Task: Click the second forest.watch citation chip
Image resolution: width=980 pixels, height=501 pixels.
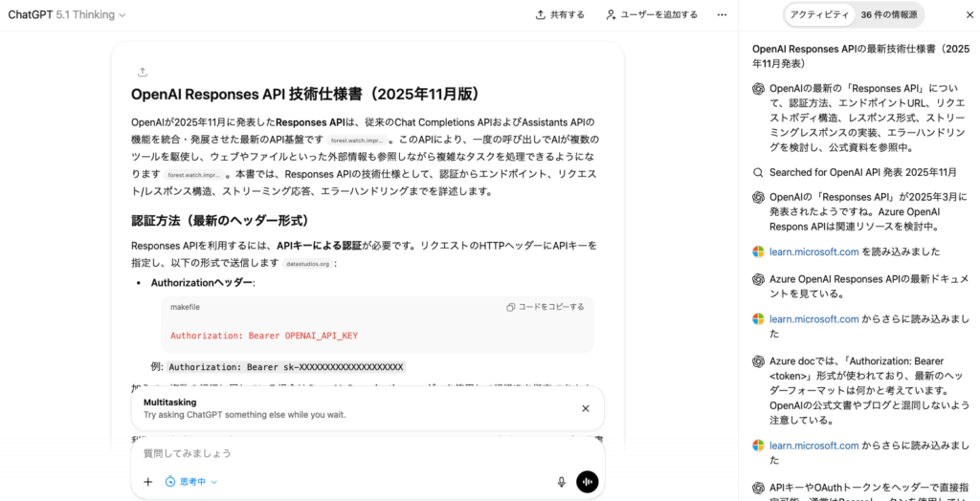Action: 194,175
